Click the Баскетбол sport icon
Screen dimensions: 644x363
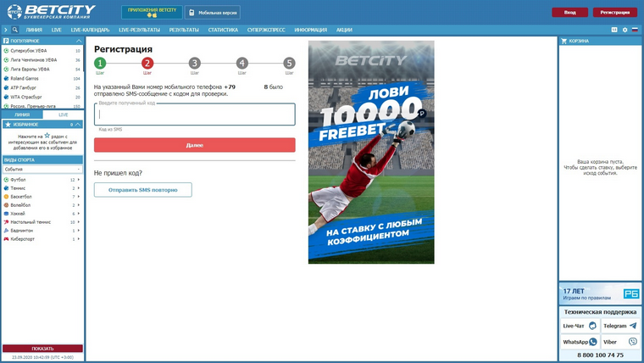pyautogui.click(x=6, y=197)
